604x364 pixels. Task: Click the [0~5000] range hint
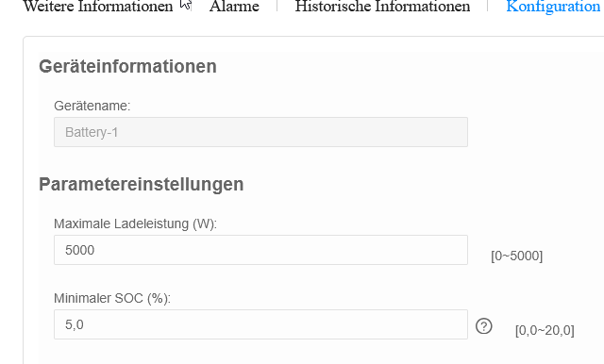tap(516, 256)
